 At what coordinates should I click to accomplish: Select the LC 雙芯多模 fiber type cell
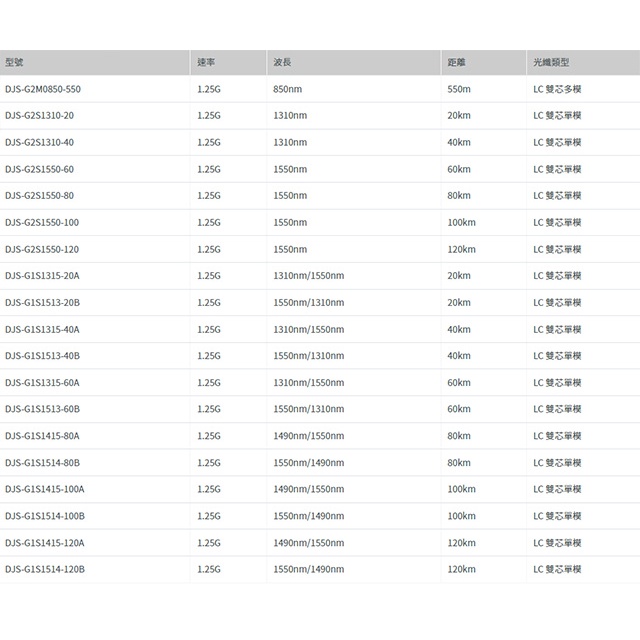557,89
